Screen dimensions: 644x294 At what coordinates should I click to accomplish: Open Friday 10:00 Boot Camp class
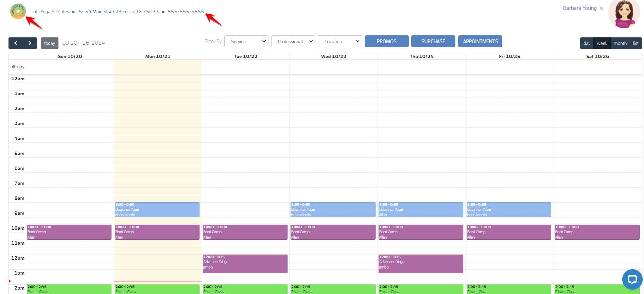point(509,232)
